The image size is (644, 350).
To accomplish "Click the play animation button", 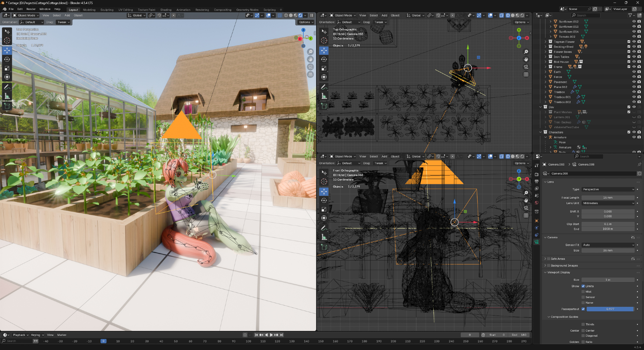I will [271, 335].
